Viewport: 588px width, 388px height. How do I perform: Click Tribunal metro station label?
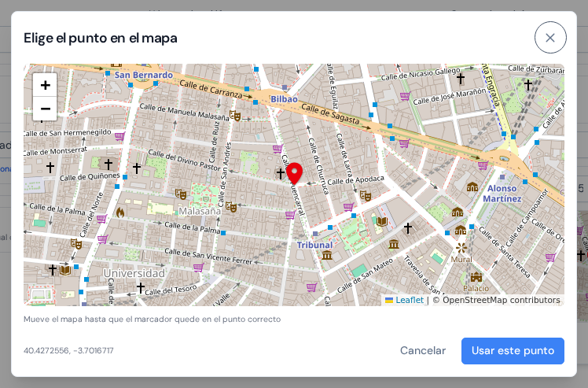(314, 246)
